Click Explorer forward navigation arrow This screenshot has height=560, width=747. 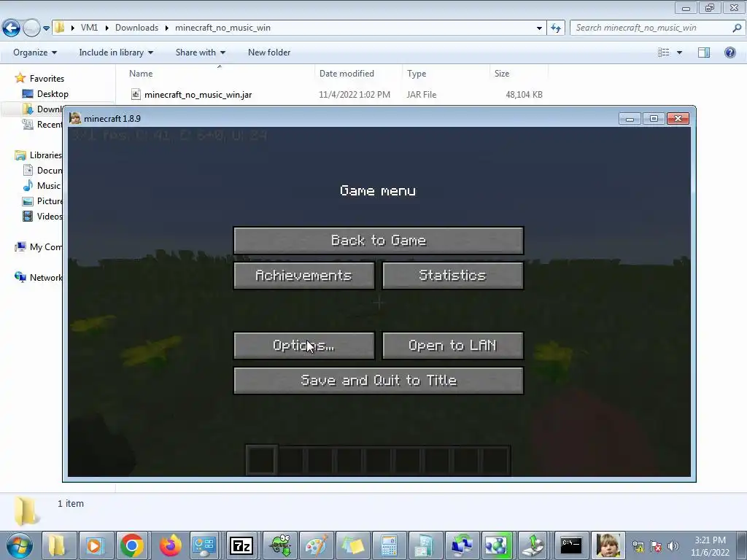tap(31, 28)
